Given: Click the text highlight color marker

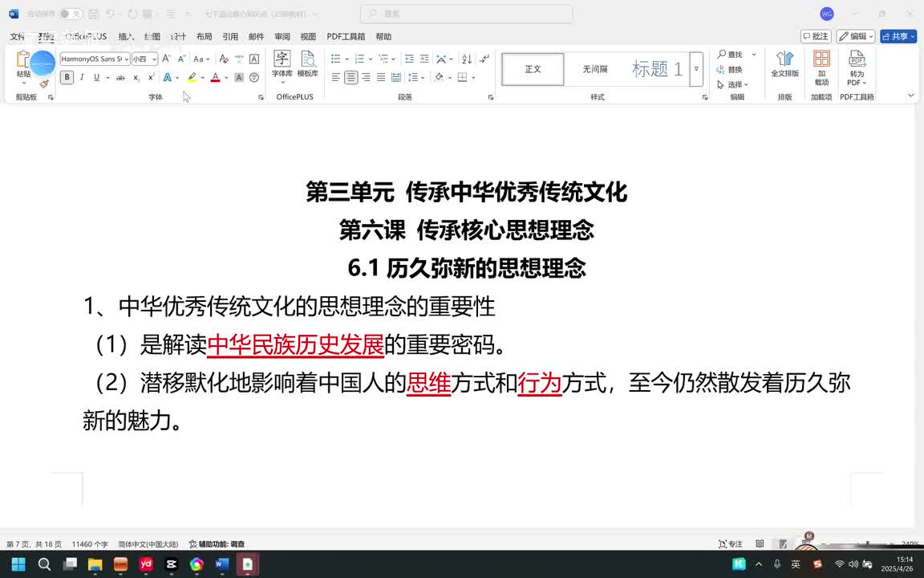Looking at the screenshot, I should tap(192, 77).
